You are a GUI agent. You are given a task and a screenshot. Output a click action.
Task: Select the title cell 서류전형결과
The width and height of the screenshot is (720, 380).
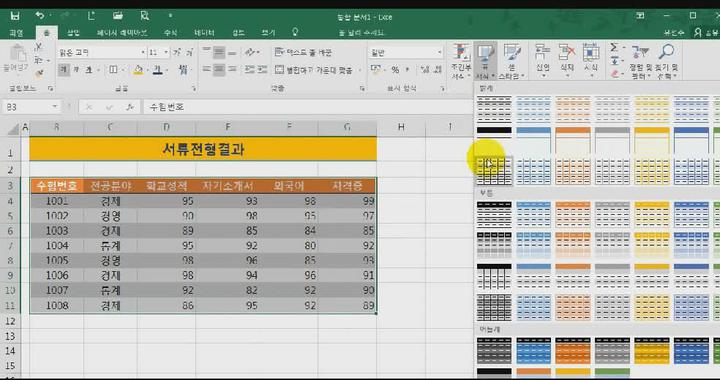203,149
